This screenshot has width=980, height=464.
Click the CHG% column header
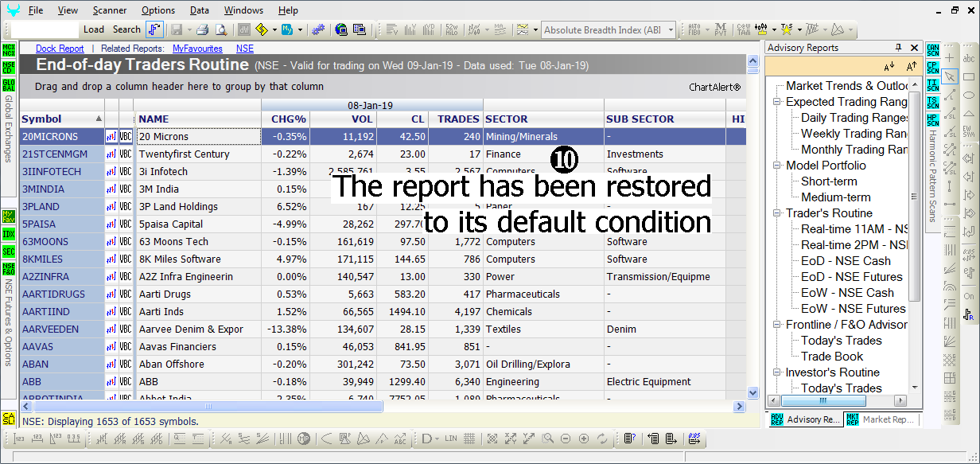coord(286,119)
